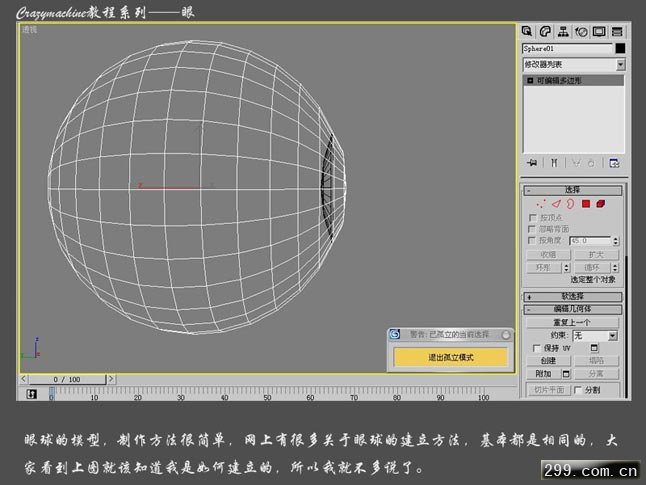Open the 修改器列表 modifier list dropdown
Screen dimensions: 646x485
tap(574, 64)
